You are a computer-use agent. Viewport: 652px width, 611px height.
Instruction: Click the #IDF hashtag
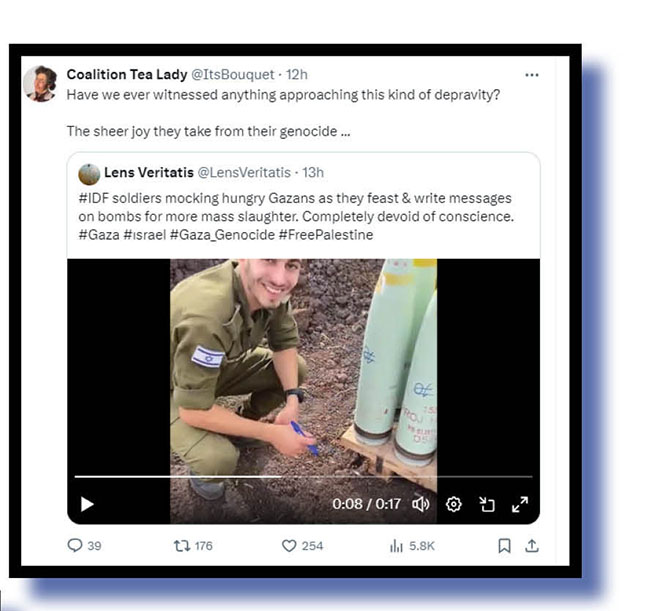click(95, 196)
